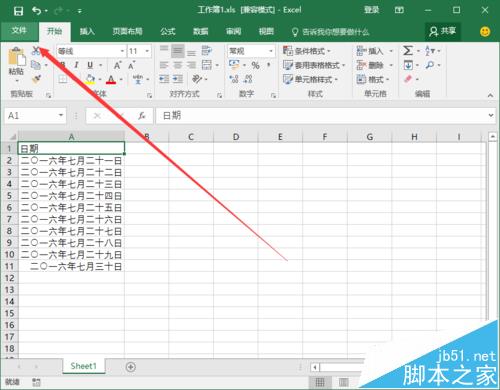Viewport: 500px width, 390px height.
Task: Switch to the Data tab
Action: [201, 32]
